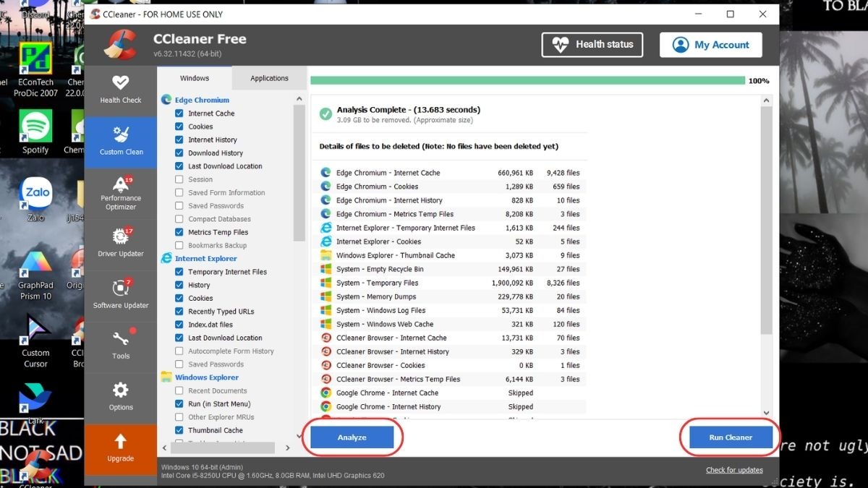Click the IE icon beside Temporary Internet Files result

point(325,228)
